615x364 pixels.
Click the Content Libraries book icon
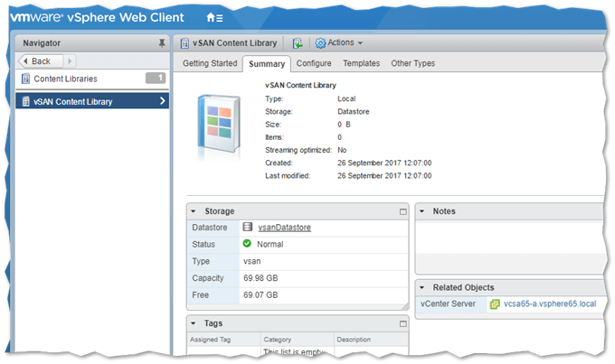26,79
